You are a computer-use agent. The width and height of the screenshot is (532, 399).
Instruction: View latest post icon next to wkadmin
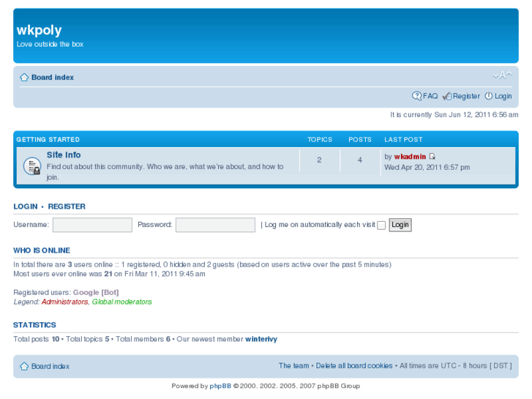pyautogui.click(x=432, y=156)
